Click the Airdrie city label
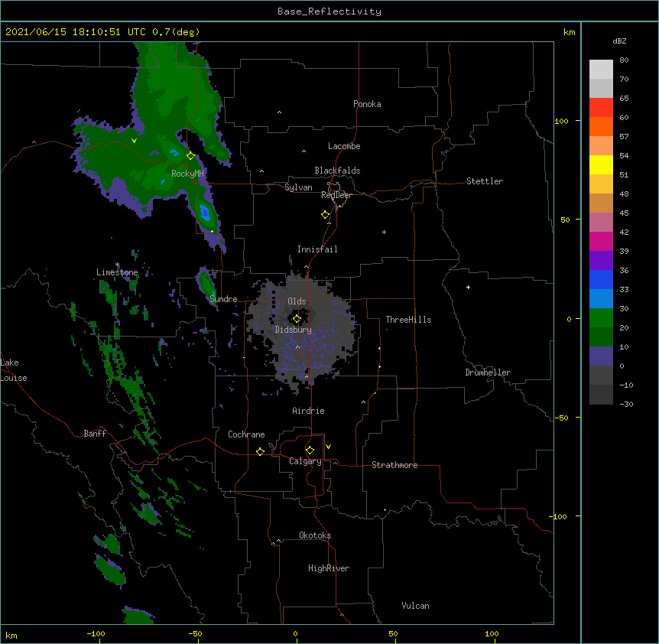Viewport: 659px width, 644px height. [309, 411]
